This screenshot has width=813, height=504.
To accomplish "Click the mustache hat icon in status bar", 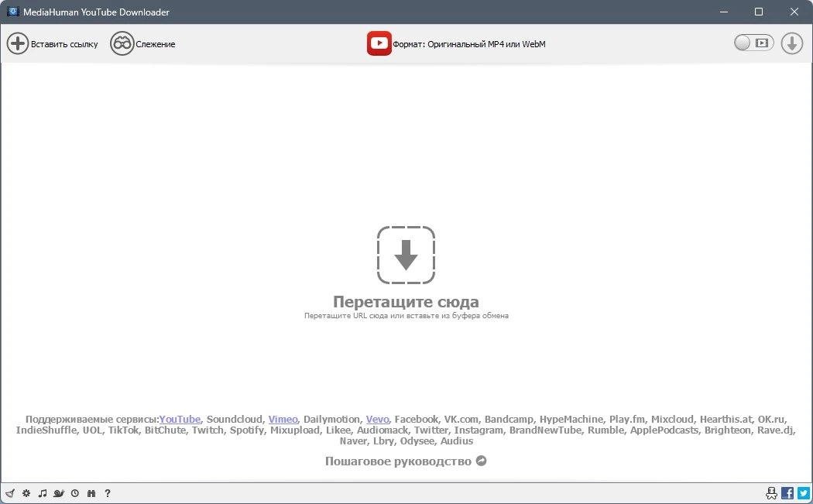I will point(771,493).
